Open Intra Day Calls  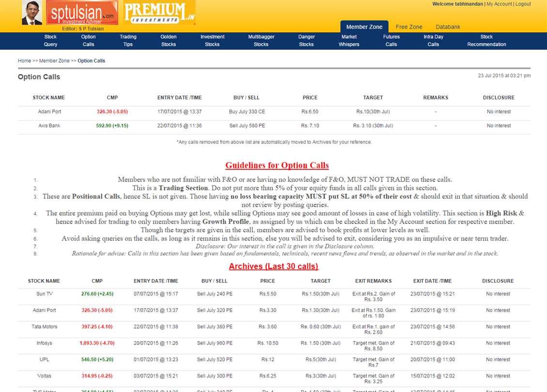pyautogui.click(x=433, y=41)
